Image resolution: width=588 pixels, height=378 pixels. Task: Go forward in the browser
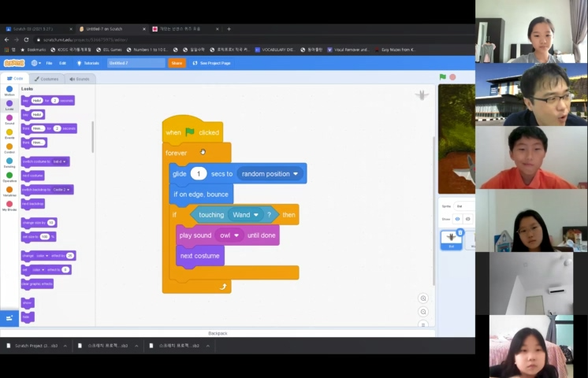17,39
